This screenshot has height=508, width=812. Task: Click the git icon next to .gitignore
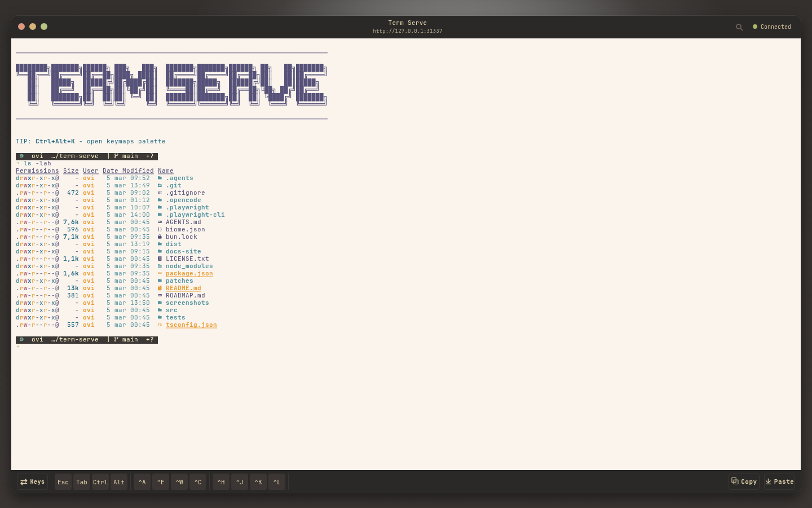tap(160, 192)
